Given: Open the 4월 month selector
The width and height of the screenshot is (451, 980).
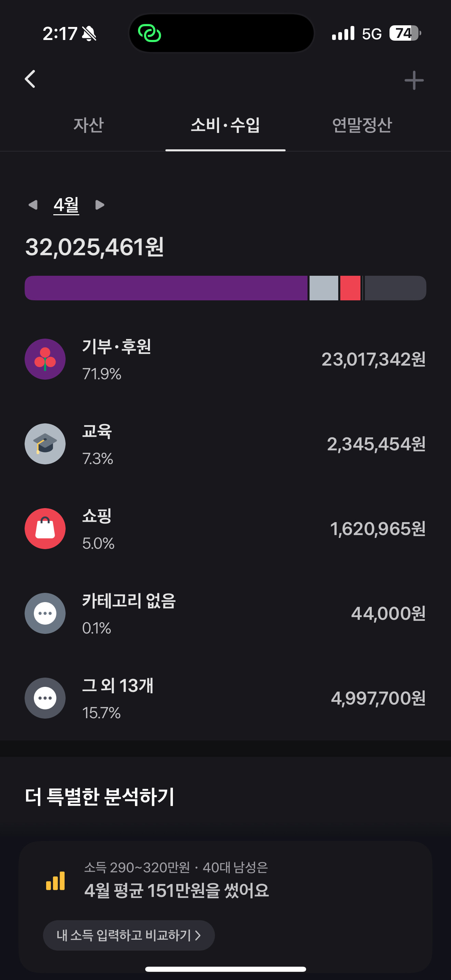Looking at the screenshot, I should point(66,205).
